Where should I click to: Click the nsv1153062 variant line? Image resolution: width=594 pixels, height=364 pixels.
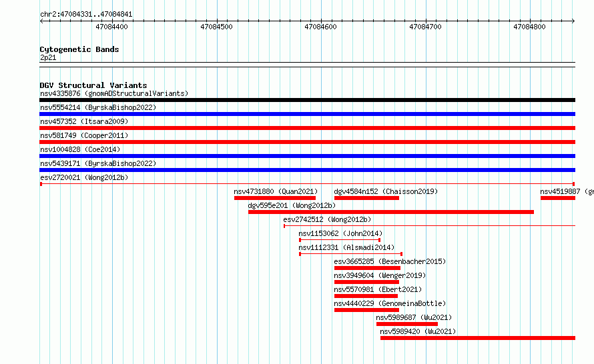point(340,240)
